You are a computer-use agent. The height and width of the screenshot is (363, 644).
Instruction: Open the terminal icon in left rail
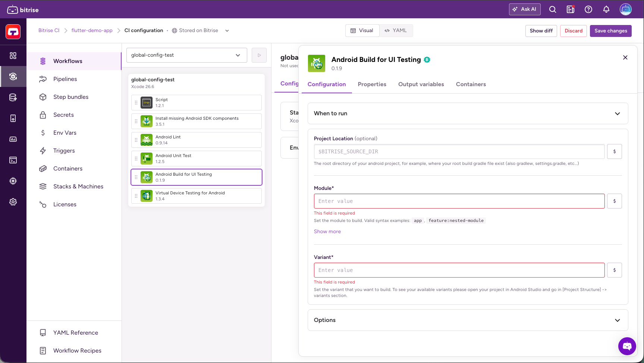13,160
